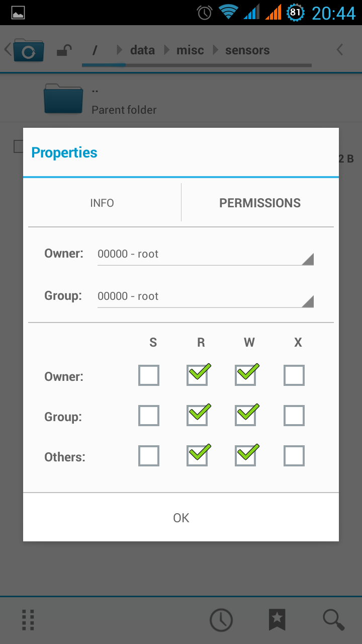The image size is (362, 644).
Task: Confirm with the OK button
Action: pos(181,518)
